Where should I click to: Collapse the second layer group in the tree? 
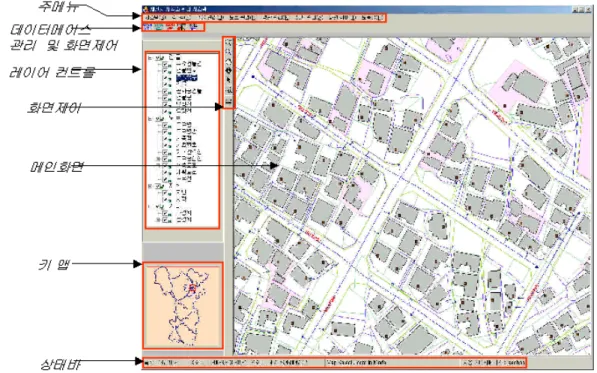tap(149, 118)
